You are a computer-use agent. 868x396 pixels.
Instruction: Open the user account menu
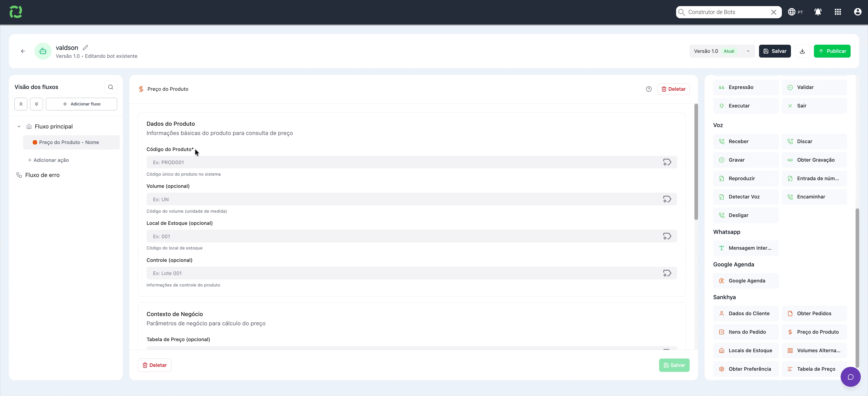(x=858, y=12)
